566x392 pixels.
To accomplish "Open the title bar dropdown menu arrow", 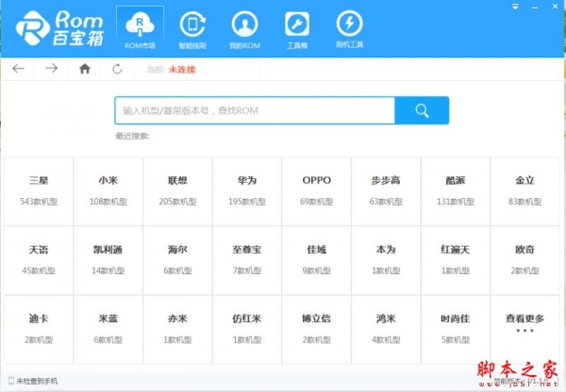I will [515, 7].
